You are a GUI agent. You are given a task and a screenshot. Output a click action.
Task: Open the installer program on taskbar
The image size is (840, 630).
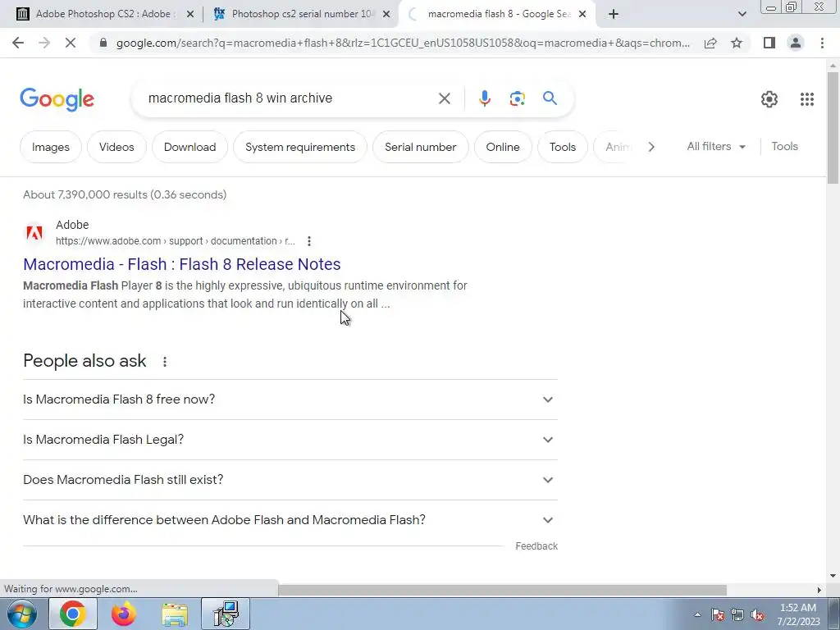pos(226,614)
